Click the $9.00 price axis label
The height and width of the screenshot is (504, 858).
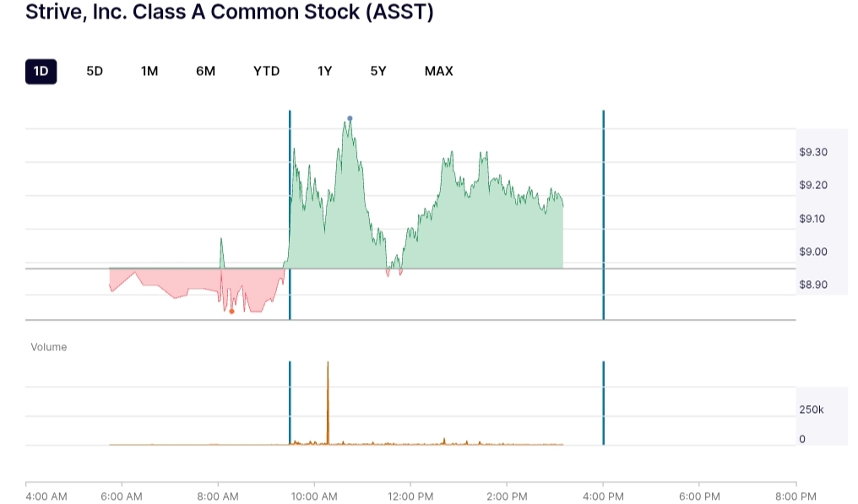point(812,252)
